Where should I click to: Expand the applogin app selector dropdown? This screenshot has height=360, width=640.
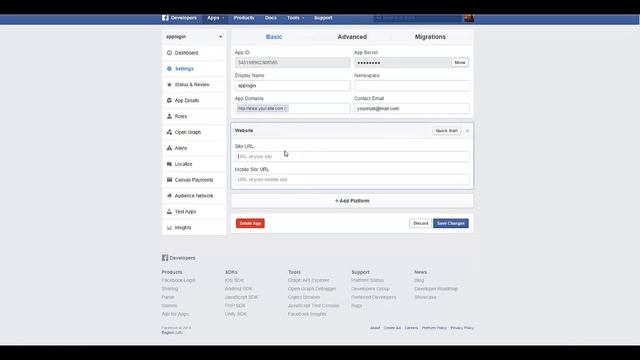click(x=194, y=37)
